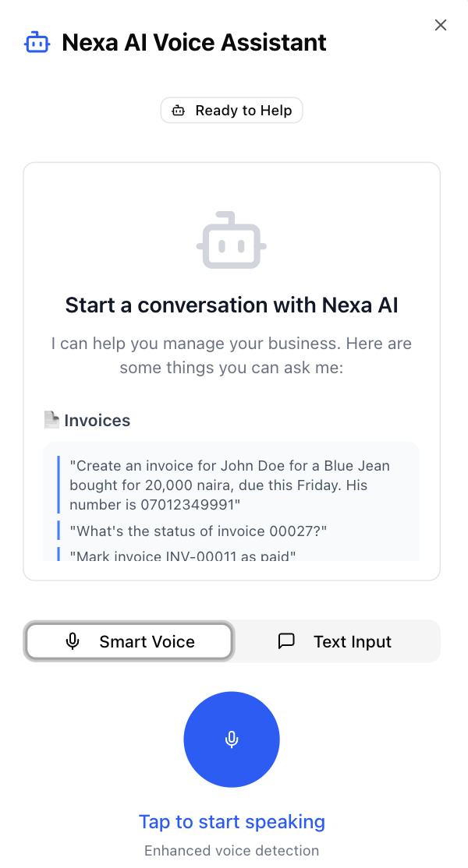The height and width of the screenshot is (868, 468).
Task: Select the John Doe invoice example prompt
Action: tap(230, 485)
